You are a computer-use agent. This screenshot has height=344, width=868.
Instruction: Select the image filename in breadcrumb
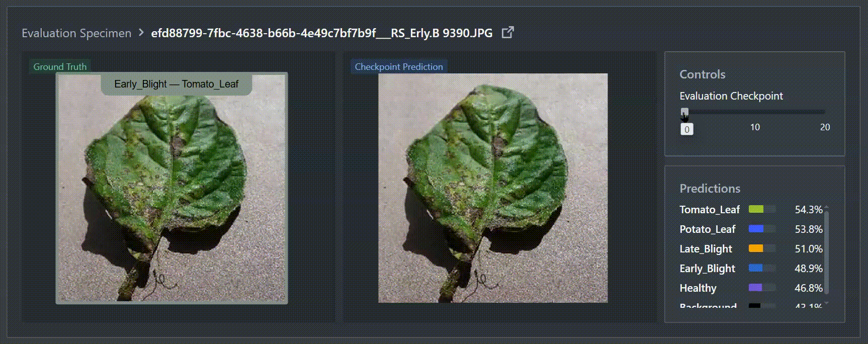click(x=322, y=33)
